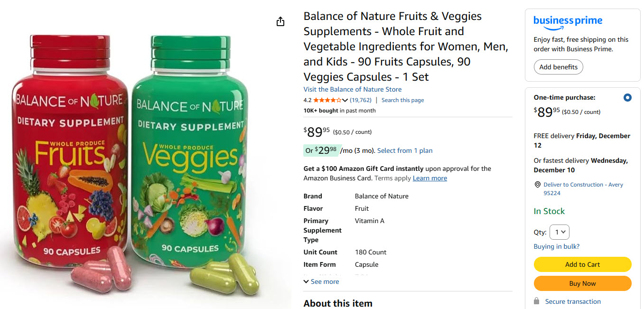This screenshot has width=644, height=309.
Task: Open Select from 1 plan link
Action: click(405, 150)
